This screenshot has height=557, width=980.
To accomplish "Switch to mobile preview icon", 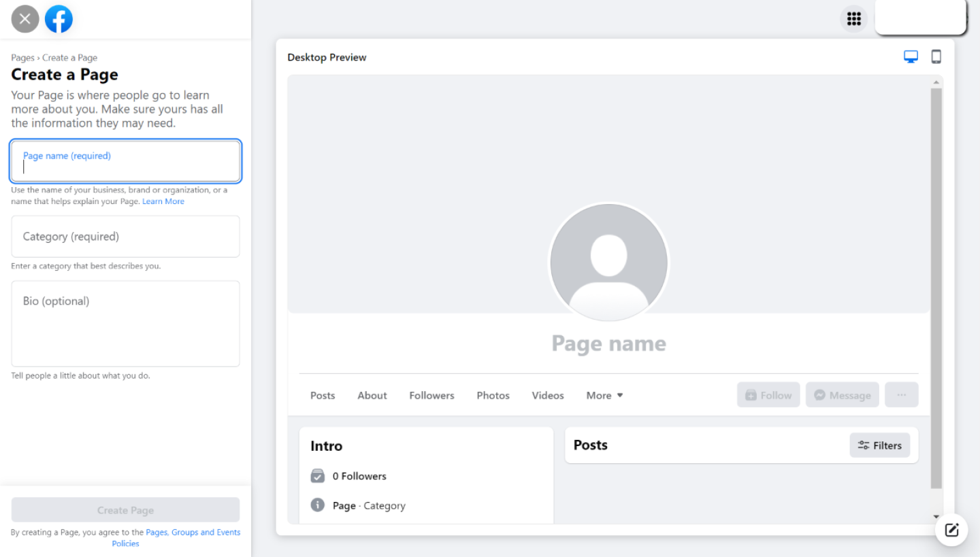I will click(x=936, y=57).
